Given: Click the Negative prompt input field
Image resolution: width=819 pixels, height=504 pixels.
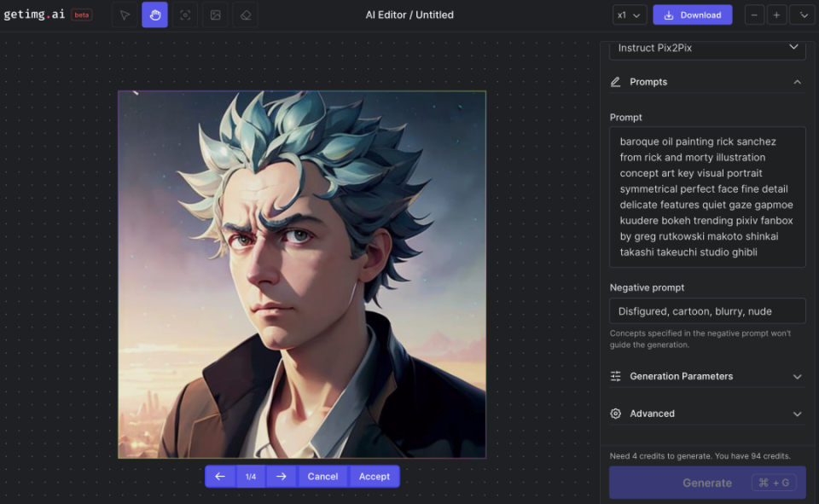Looking at the screenshot, I should coord(707,311).
